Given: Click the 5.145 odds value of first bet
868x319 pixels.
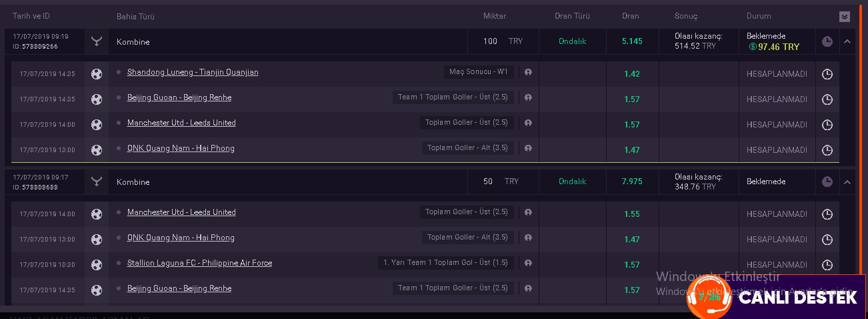Looking at the screenshot, I should (x=632, y=41).
